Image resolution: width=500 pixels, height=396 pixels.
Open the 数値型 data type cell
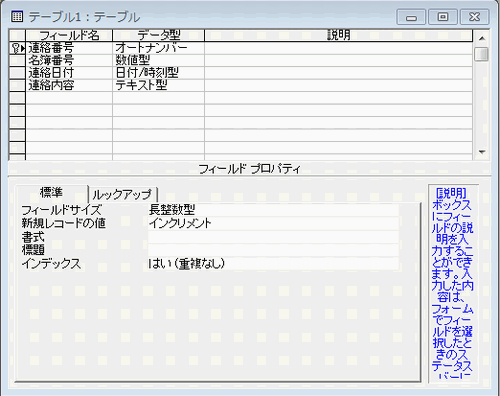158,61
